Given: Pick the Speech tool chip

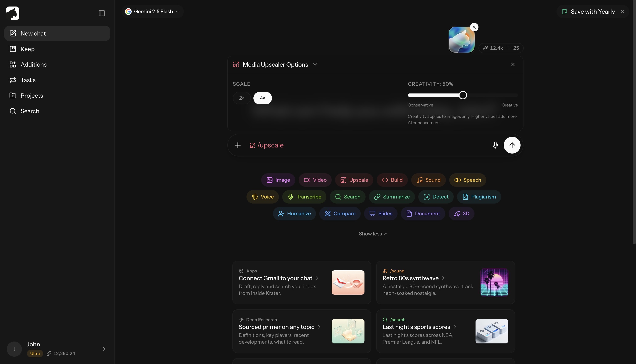Looking at the screenshot, I should point(467,180).
